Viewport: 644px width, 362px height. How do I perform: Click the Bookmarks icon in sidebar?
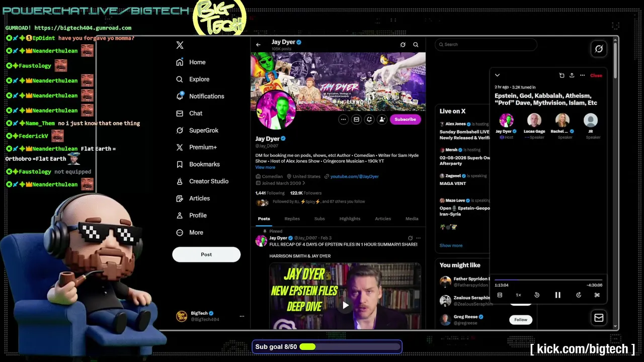[180, 164]
